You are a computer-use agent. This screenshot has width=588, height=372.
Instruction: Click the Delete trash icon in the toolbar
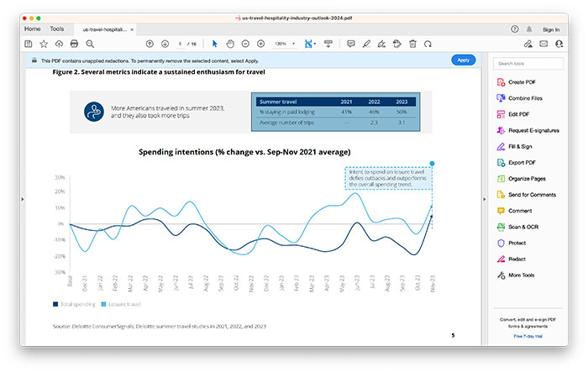412,43
